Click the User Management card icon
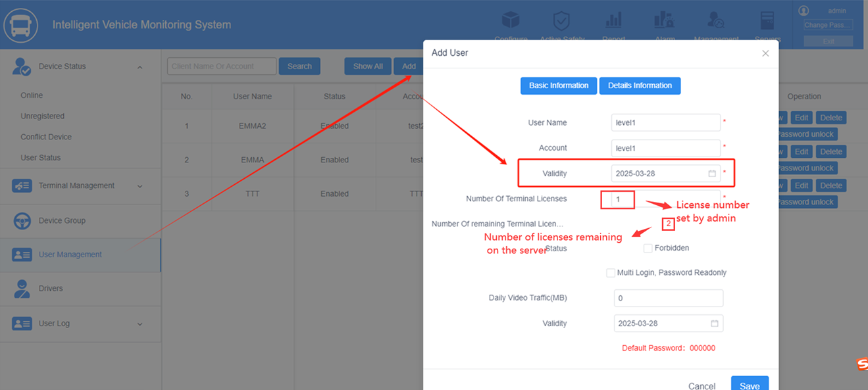 (22, 255)
